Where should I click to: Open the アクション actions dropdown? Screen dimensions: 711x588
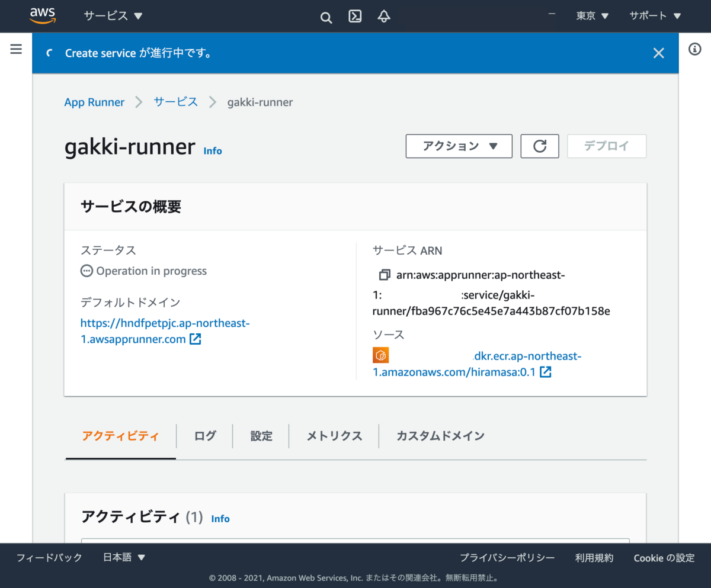(x=459, y=146)
